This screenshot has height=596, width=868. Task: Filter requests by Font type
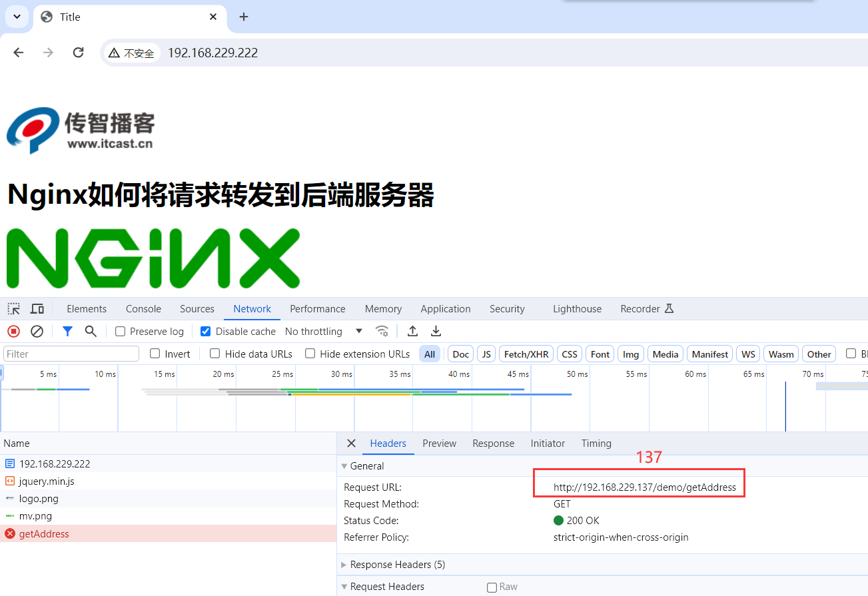(600, 354)
